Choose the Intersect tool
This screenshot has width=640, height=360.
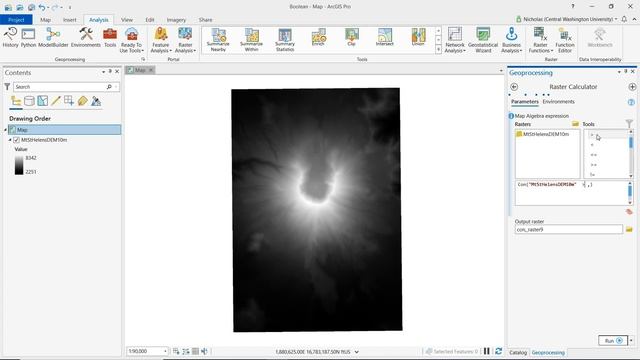[384, 38]
